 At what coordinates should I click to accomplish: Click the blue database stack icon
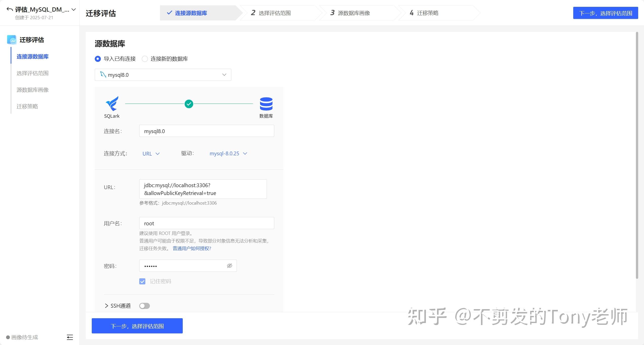click(x=266, y=104)
